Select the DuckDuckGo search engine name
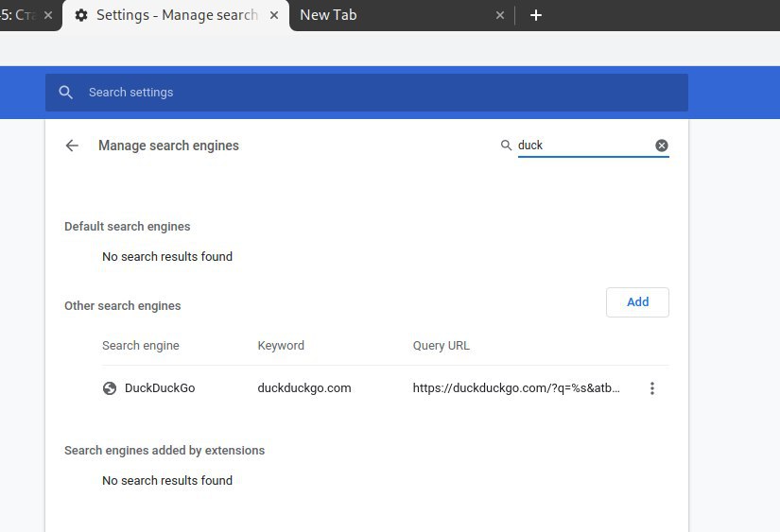Image resolution: width=780 pixels, height=532 pixels. click(160, 388)
